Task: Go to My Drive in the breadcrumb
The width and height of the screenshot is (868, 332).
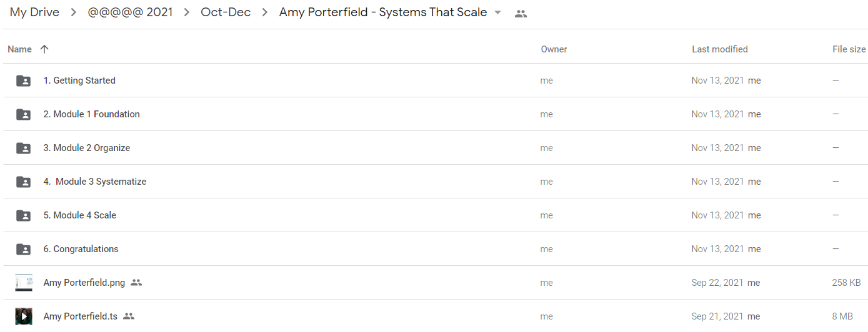Action: (x=34, y=12)
